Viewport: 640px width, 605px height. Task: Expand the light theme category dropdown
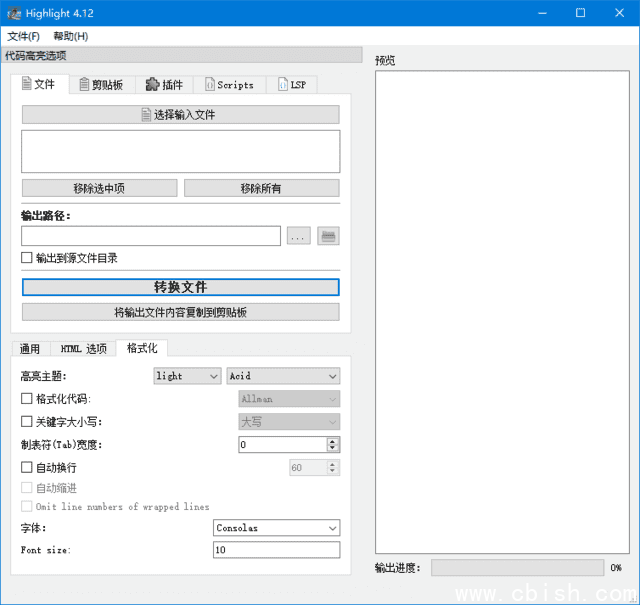187,376
